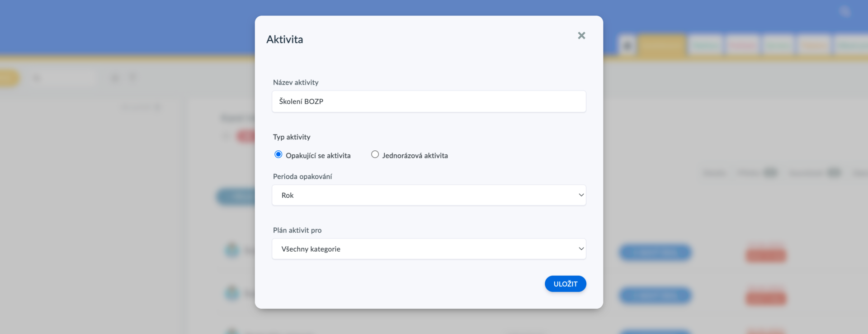The image size is (868, 334).
Task: Open the Perioda opakování dropdown showing Rok
Action: pyautogui.click(x=429, y=195)
